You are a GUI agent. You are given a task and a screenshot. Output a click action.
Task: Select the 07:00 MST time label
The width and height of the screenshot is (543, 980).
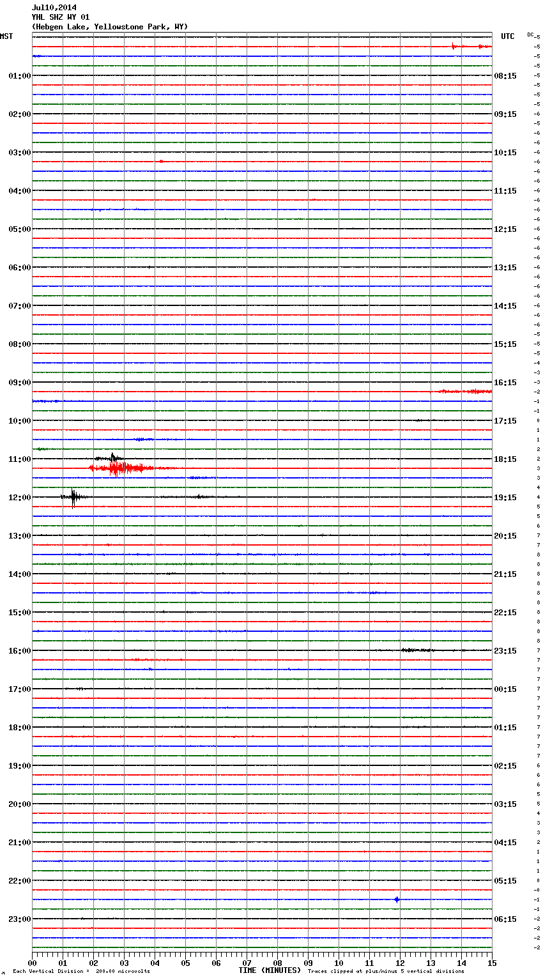click(20, 306)
